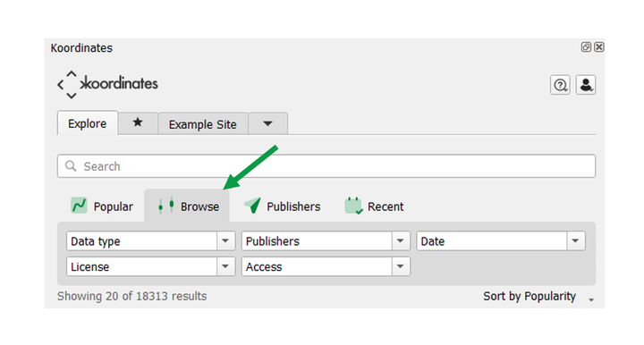This screenshot has height=345, width=644.
Task: Click the Popular chart icon
Action: tap(79, 206)
